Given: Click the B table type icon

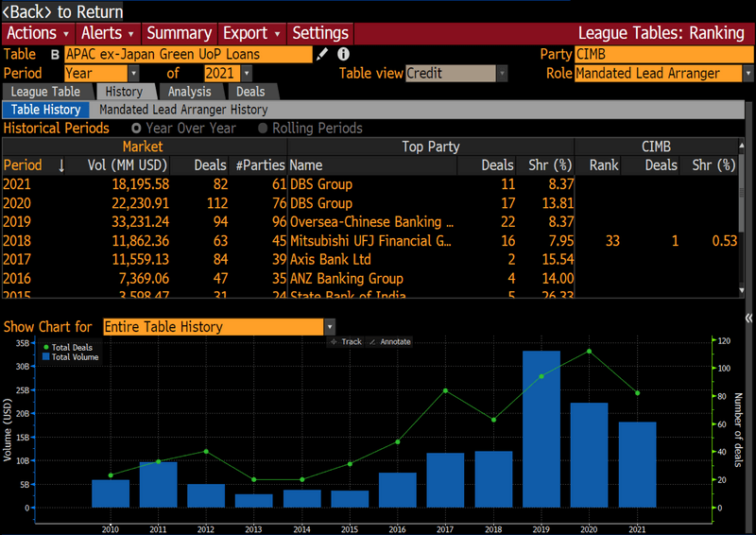Looking at the screenshot, I should point(55,55).
